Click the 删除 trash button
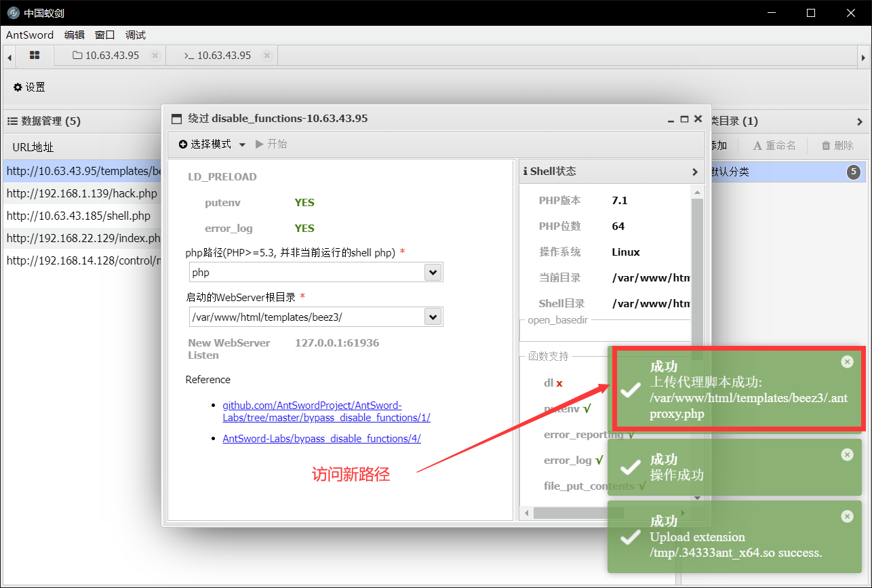Image resolution: width=872 pixels, height=588 pixels. pos(837,145)
